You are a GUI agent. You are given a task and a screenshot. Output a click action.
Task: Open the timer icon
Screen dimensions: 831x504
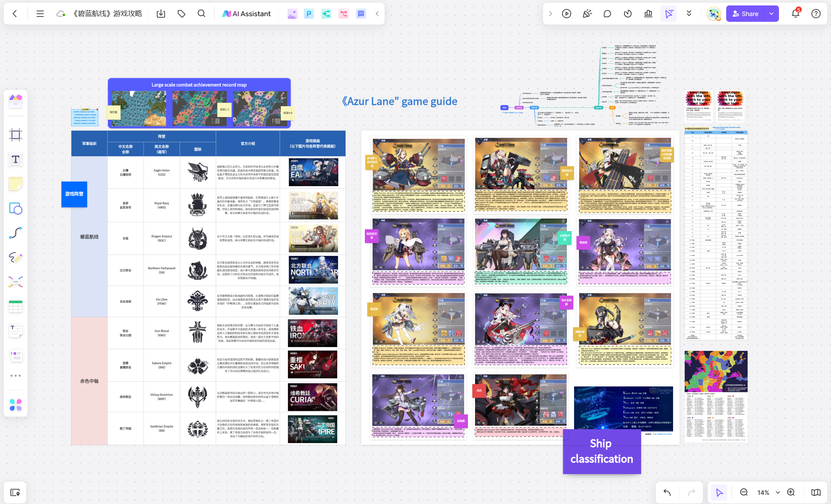pyautogui.click(x=628, y=14)
